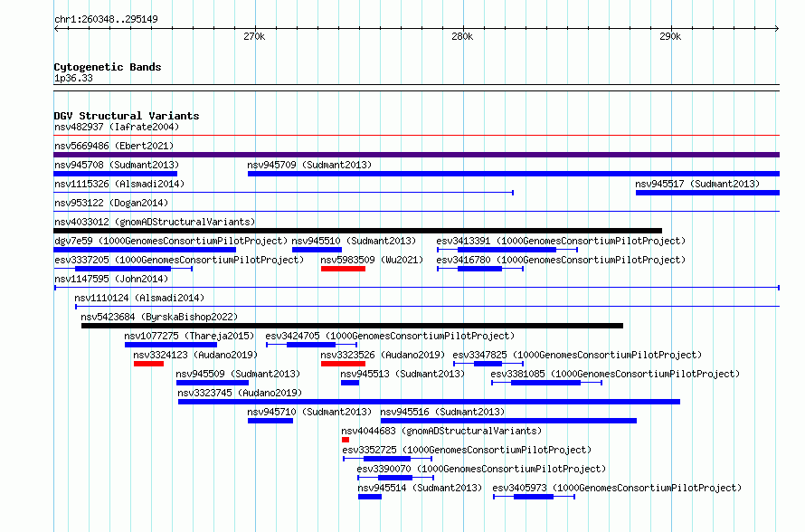The image size is (805, 532).
Task: Open nsv5423684 (ByrskaBishop2022) variant
Action: [x=159, y=317]
